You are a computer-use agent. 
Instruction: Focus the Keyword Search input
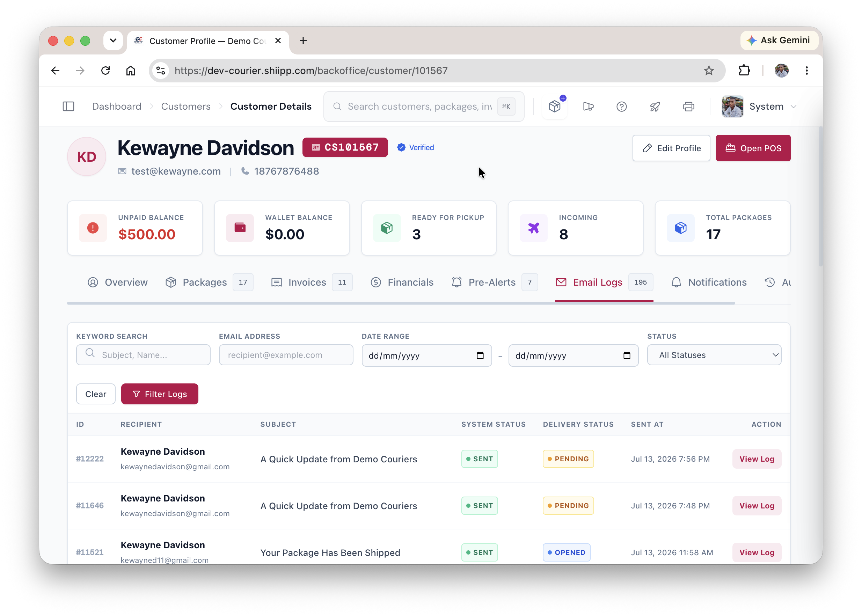(144, 355)
